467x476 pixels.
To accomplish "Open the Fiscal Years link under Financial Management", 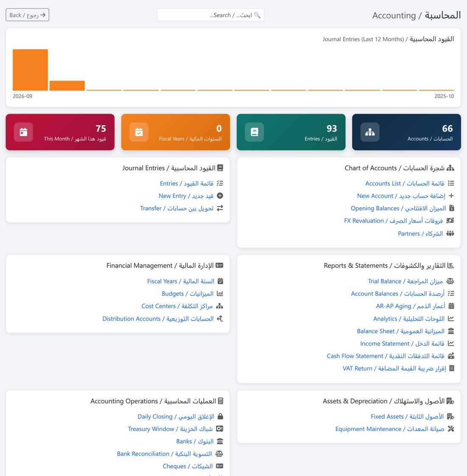I will pyautogui.click(x=180, y=281).
